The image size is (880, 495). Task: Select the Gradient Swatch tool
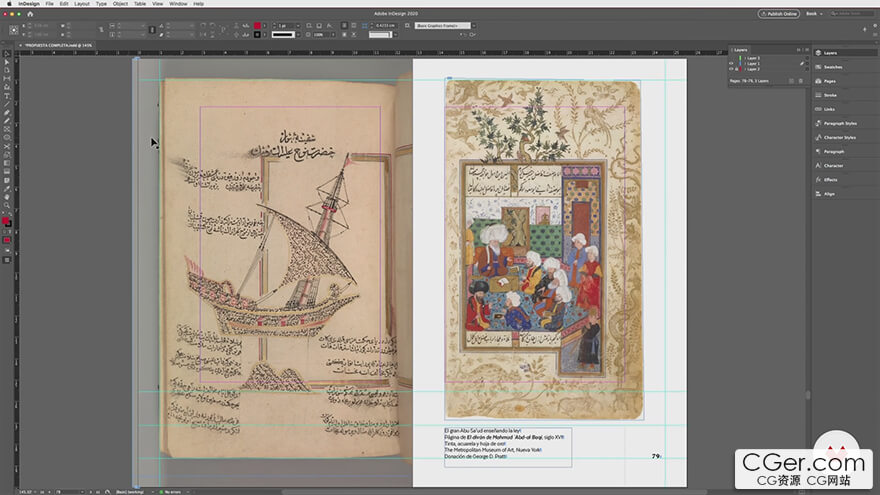click(x=7, y=163)
